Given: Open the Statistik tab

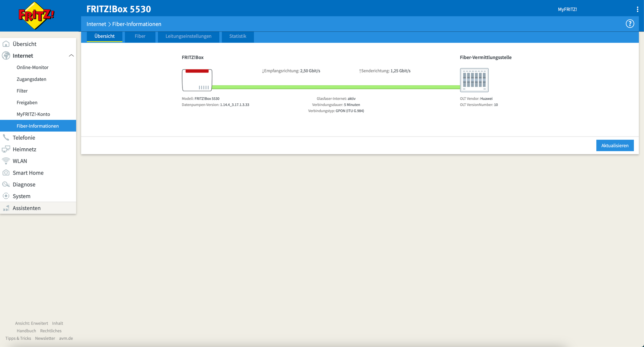Looking at the screenshot, I should click(x=238, y=36).
